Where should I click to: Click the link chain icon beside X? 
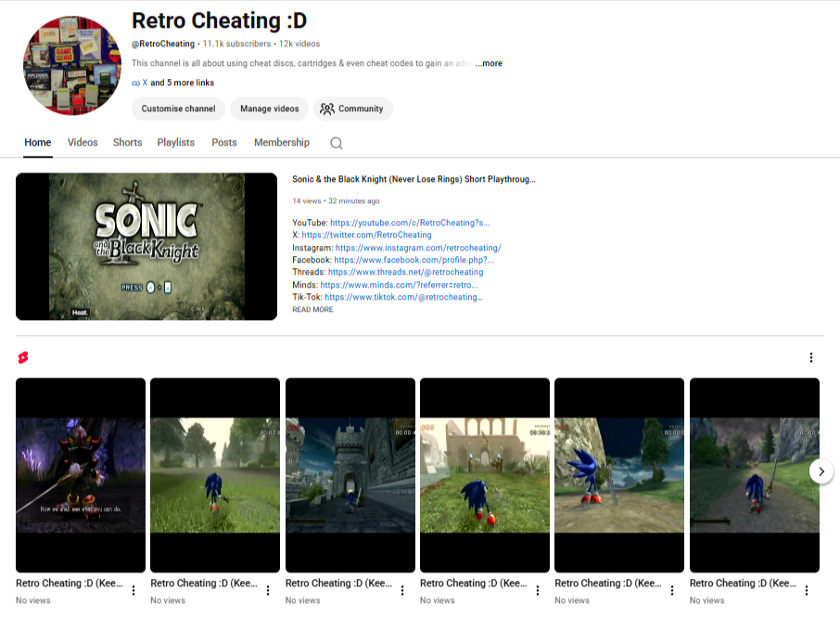click(x=135, y=84)
